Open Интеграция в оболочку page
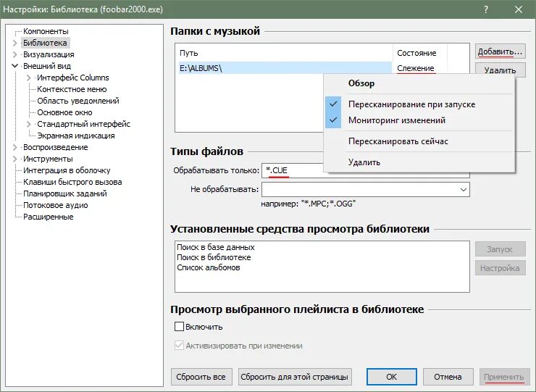Screen dimensions: 536x392 [x=67, y=170]
